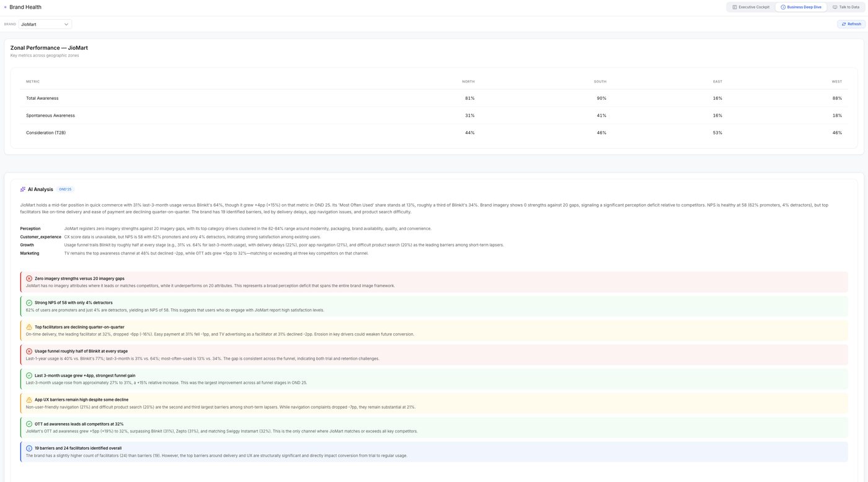Image resolution: width=868 pixels, height=482 pixels.
Task: Click Total Awareness North value 81%
Action: pyautogui.click(x=470, y=98)
